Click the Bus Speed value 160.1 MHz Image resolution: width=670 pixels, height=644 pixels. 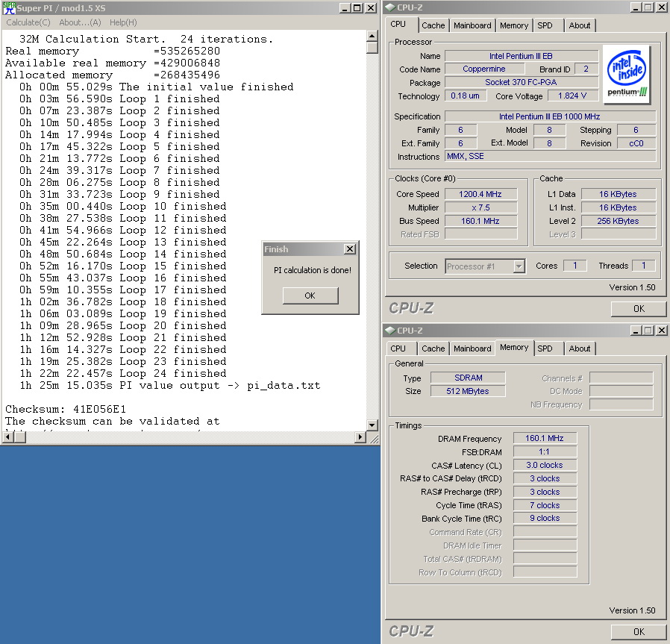click(x=480, y=221)
